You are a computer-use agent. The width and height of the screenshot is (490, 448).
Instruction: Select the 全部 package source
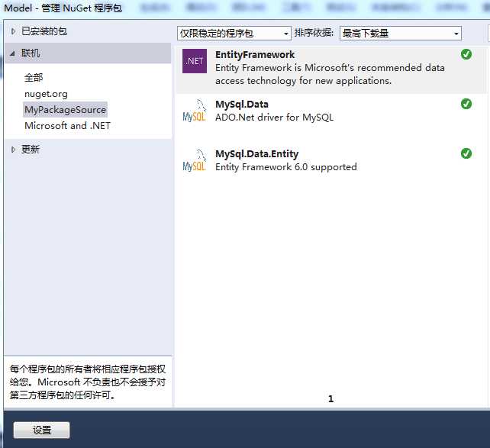(34, 78)
